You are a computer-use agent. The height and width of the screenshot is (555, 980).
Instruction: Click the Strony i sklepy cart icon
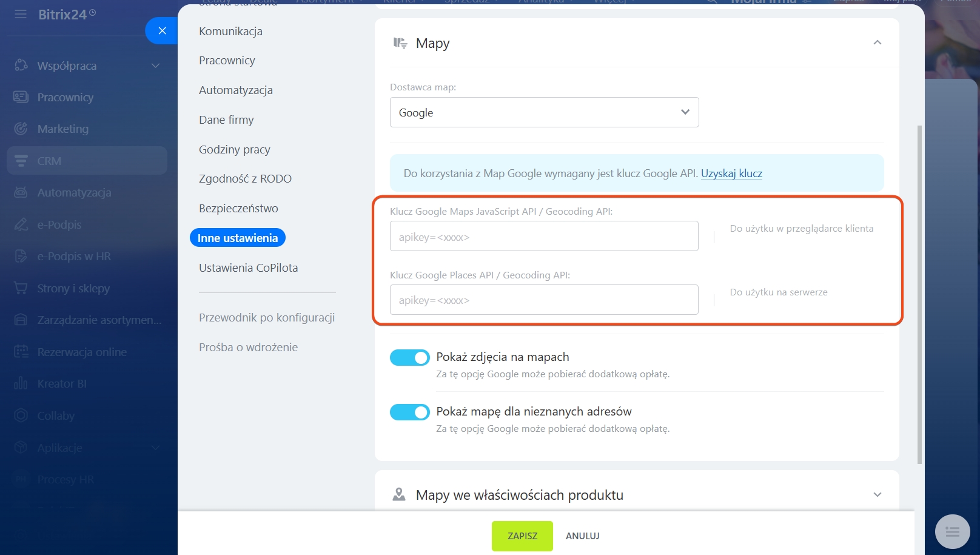click(x=21, y=288)
